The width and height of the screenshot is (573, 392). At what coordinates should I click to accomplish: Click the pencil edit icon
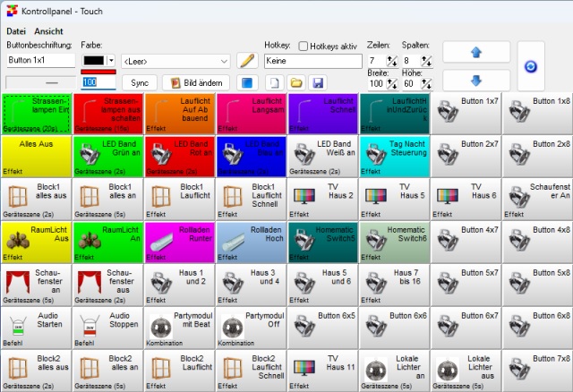coord(246,61)
